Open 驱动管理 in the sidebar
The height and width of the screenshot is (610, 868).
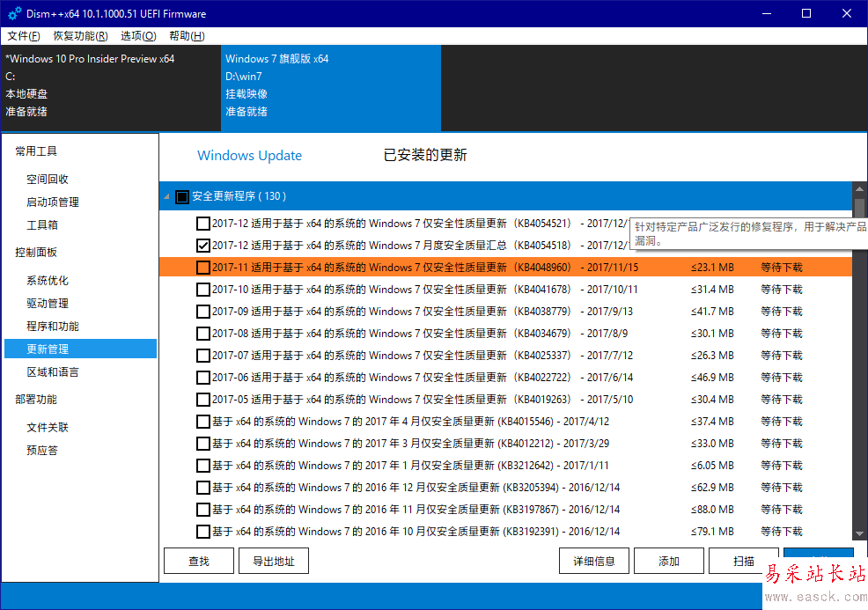[x=48, y=304]
